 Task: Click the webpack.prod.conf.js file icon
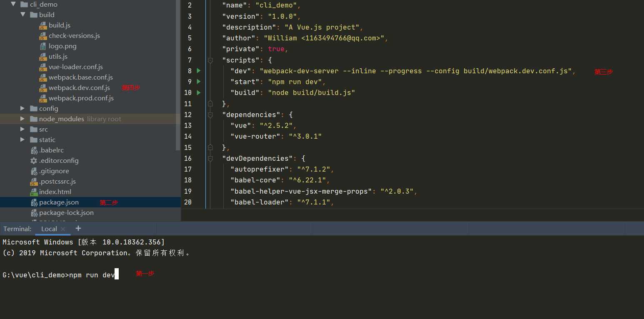(43, 98)
